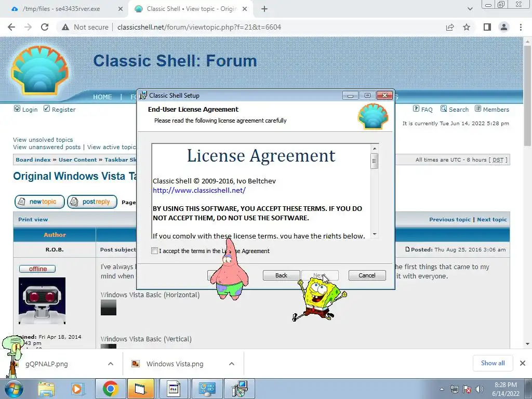
Task: Expand Windows Vista.png download options
Action: click(232, 364)
